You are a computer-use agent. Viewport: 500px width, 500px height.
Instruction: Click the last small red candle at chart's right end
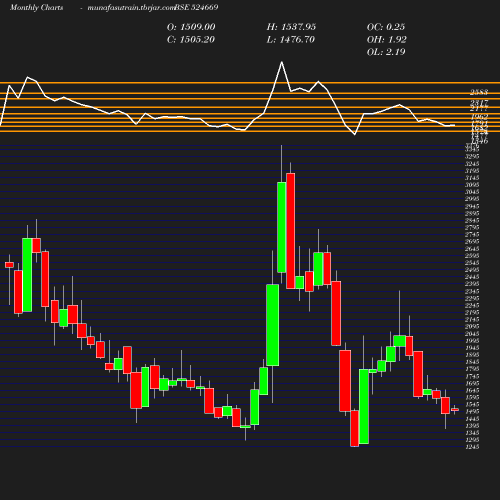pyautogui.click(x=455, y=410)
